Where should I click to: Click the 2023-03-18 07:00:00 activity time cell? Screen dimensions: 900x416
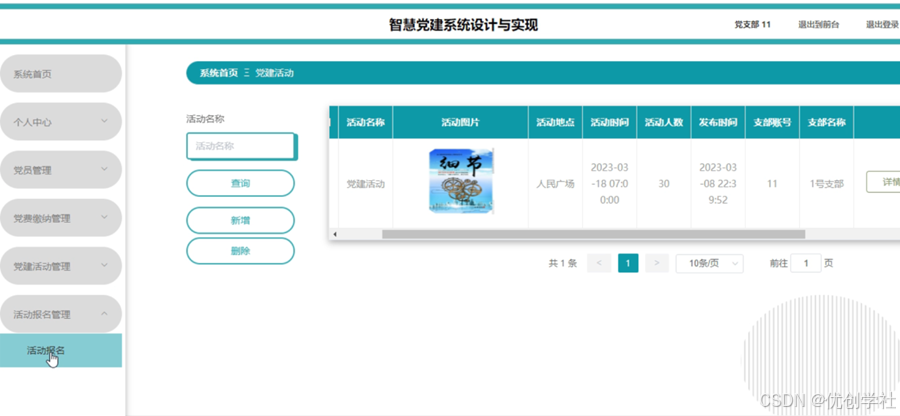610,184
